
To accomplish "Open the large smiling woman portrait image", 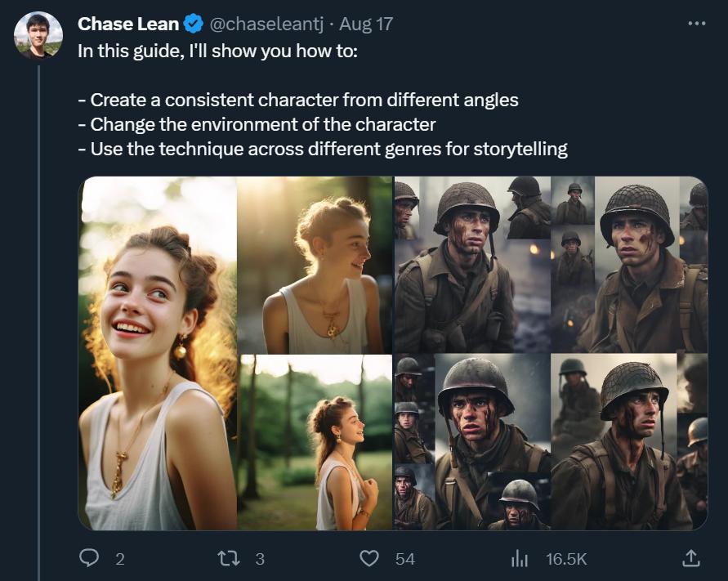I will click(x=157, y=353).
